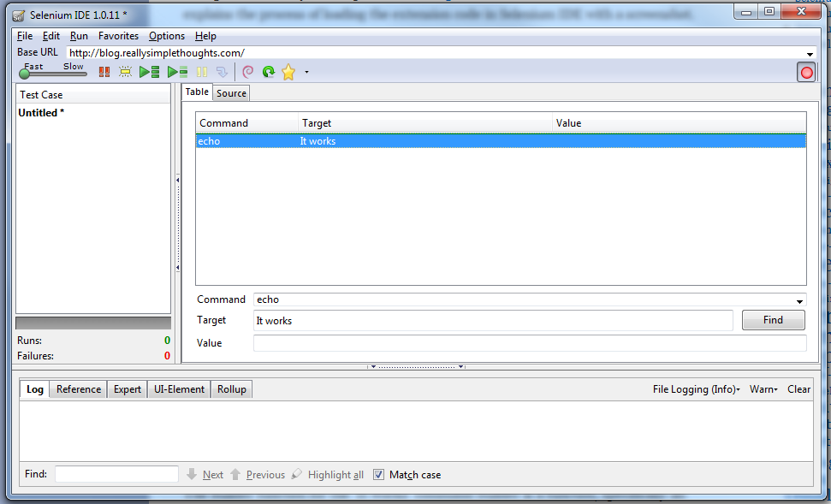Toggle the red Record button
The height and width of the screenshot is (504, 831).
[x=807, y=73]
